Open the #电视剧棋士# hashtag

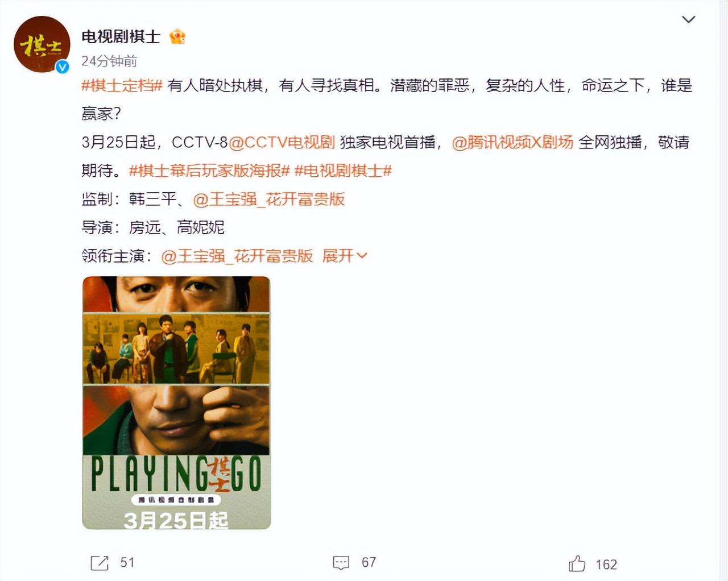(343, 171)
